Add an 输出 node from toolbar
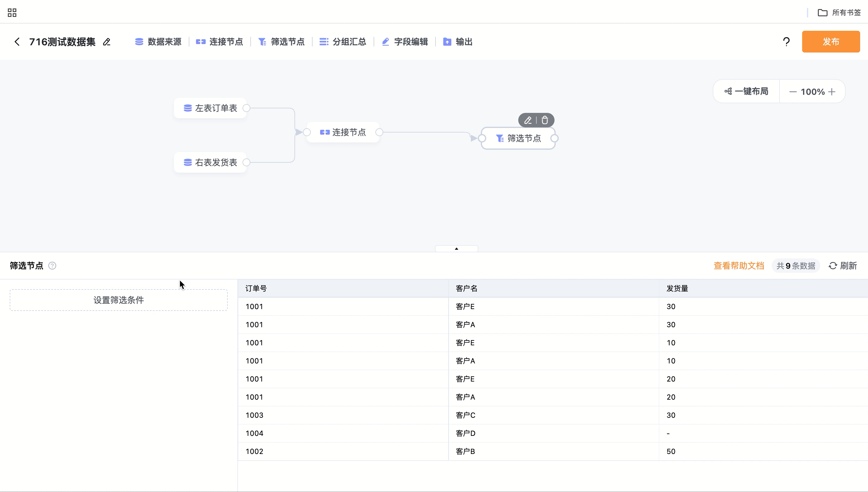868x492 pixels. 458,42
